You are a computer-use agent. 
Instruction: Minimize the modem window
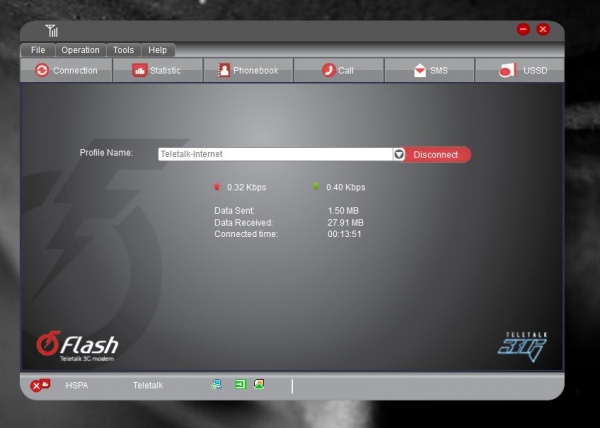523,29
